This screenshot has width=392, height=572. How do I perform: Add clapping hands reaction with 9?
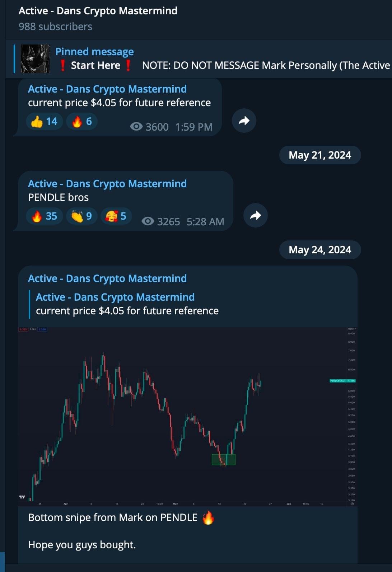(x=81, y=216)
